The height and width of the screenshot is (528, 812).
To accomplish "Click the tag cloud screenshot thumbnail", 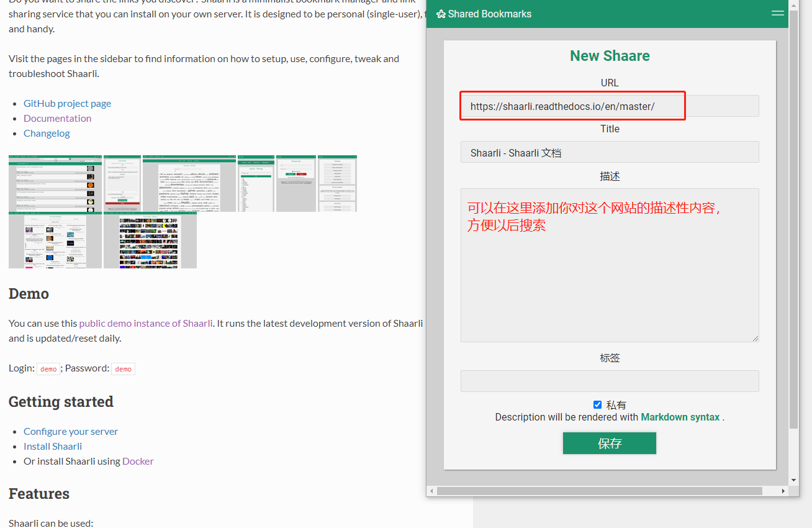I will (x=189, y=183).
